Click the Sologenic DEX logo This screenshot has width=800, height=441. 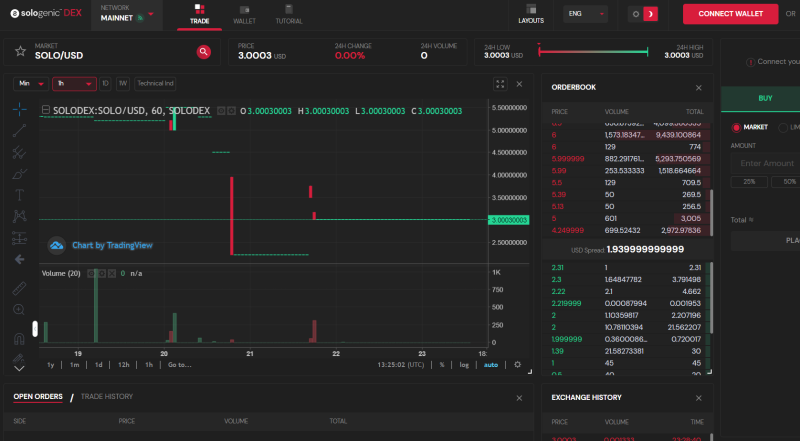pyautogui.click(x=46, y=13)
